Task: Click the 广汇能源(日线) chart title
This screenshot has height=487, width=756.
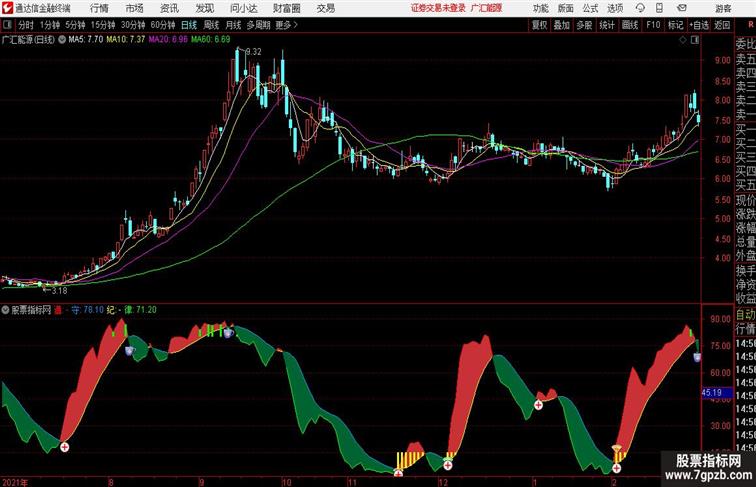Action: click(28, 40)
